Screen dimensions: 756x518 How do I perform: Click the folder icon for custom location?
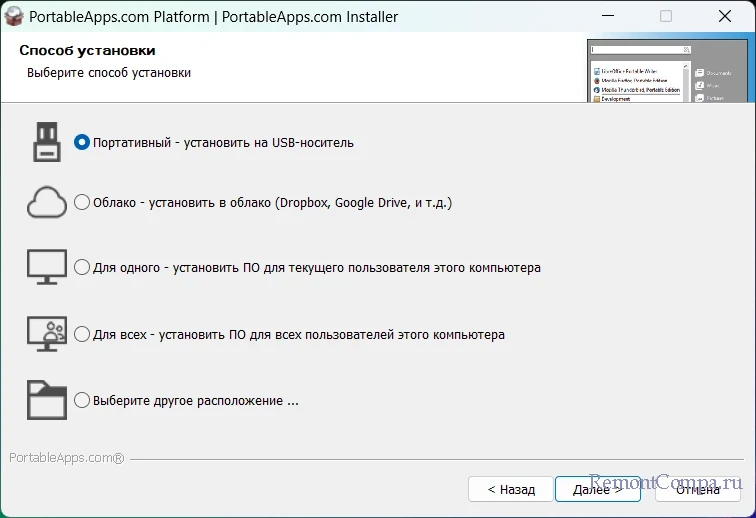point(46,400)
